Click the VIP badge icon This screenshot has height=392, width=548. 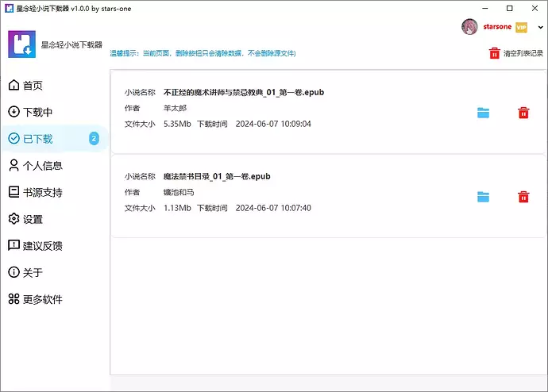tap(521, 28)
